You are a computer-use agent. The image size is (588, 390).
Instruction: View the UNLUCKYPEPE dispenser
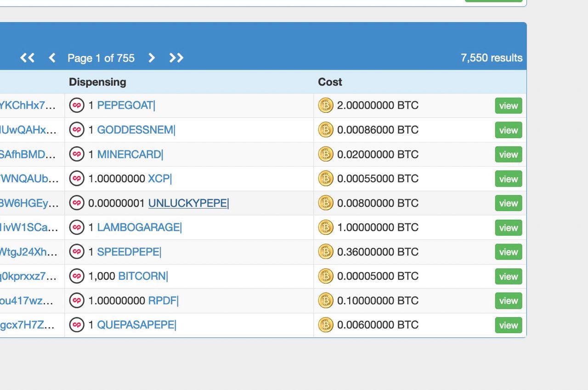click(x=509, y=203)
